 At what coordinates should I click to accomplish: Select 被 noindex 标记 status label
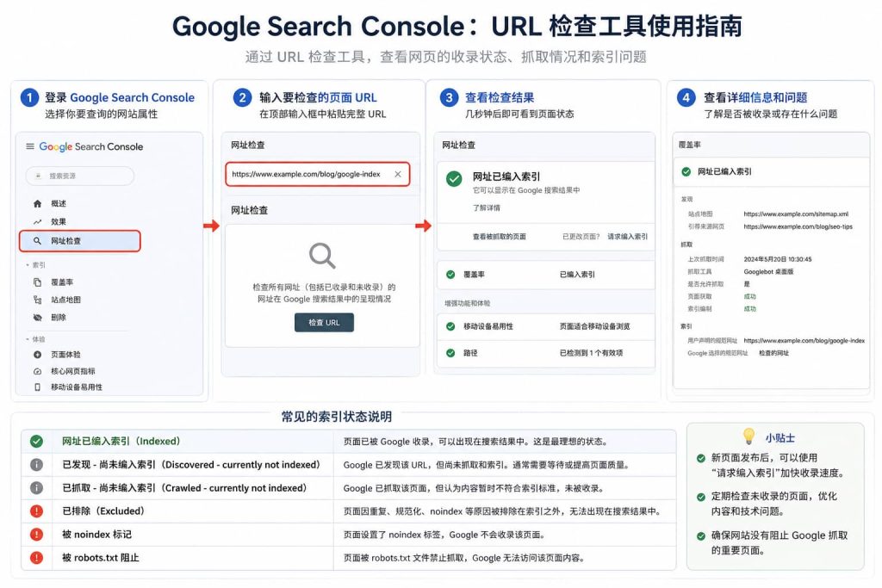[96, 535]
